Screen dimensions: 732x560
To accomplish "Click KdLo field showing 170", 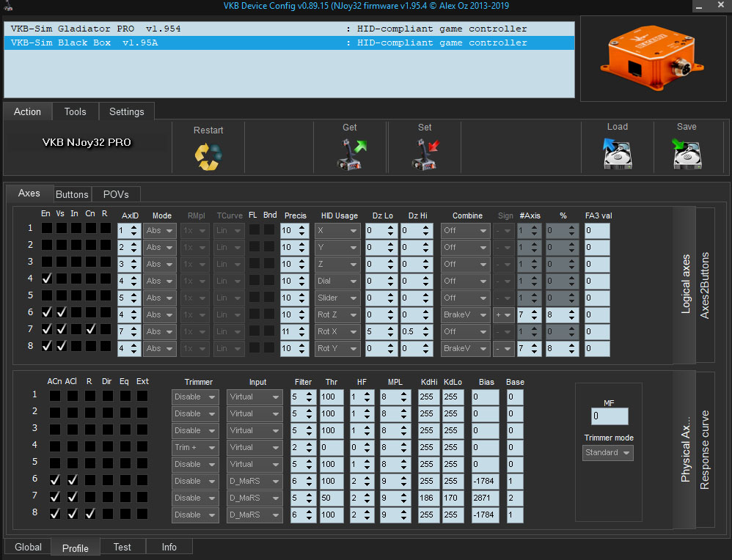I will (x=453, y=498).
